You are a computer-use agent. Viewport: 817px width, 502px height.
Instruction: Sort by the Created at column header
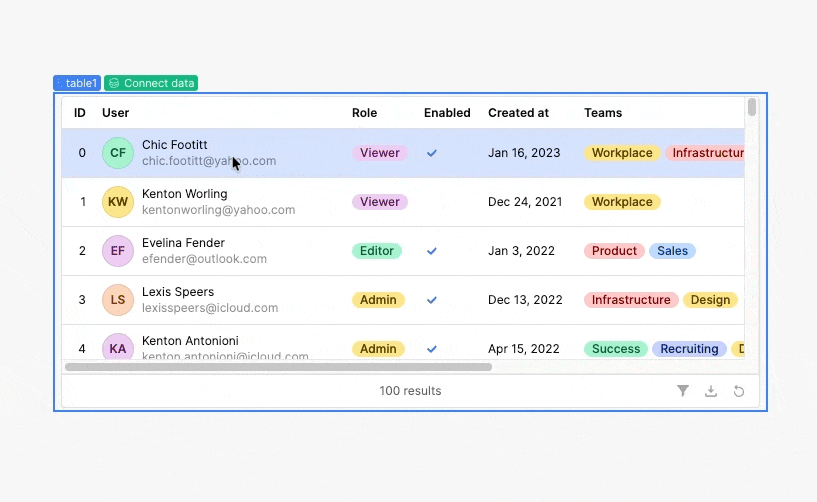(518, 113)
